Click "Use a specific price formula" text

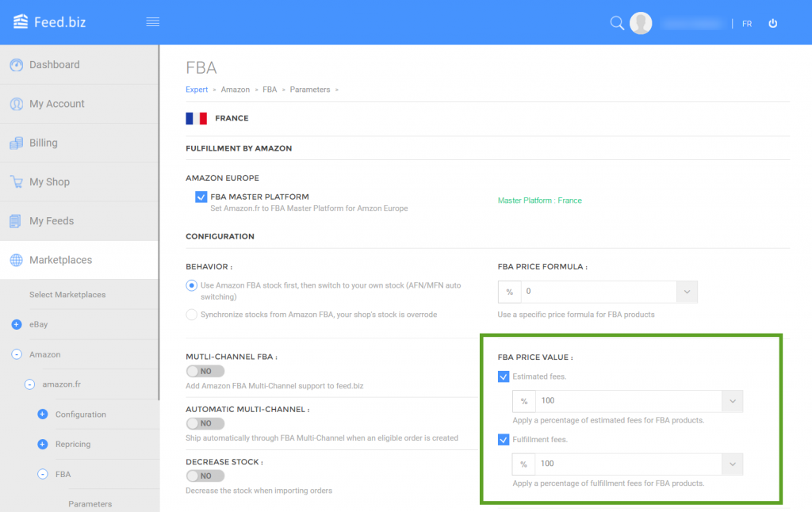[576, 315]
